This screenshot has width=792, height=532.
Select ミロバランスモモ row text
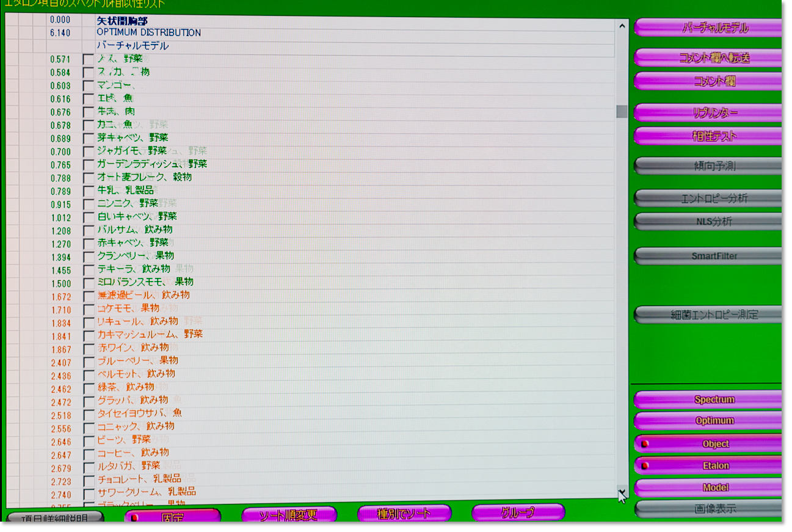click(146, 282)
